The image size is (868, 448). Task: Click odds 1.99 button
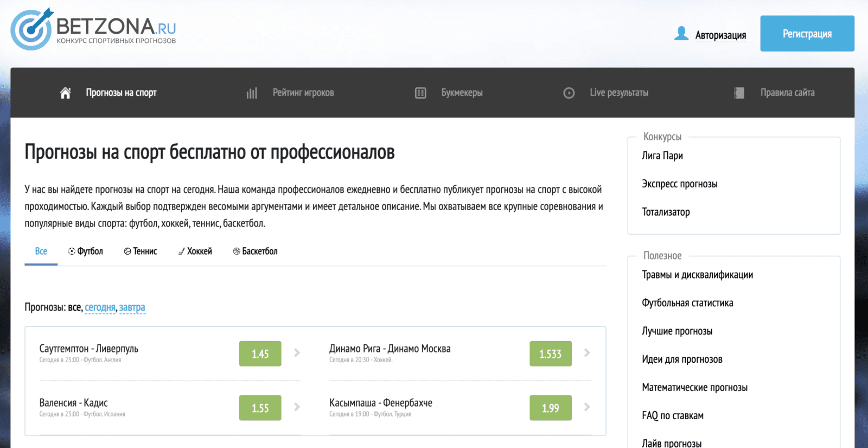550,408
